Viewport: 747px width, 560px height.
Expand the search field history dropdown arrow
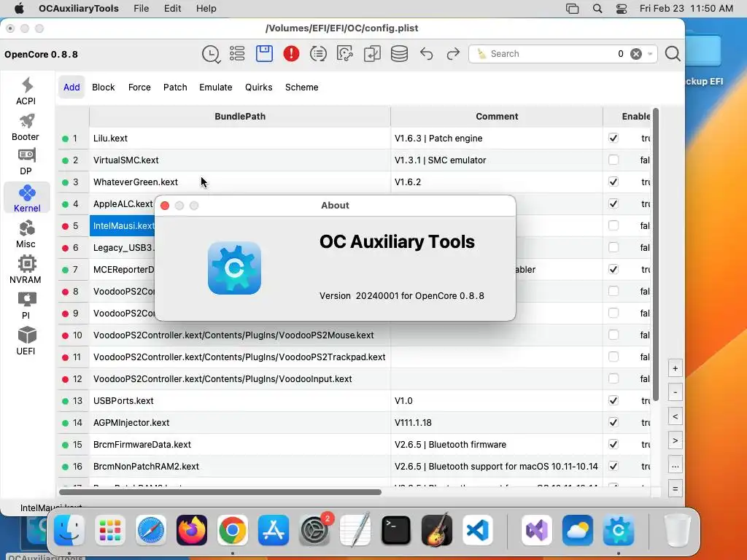pos(650,54)
